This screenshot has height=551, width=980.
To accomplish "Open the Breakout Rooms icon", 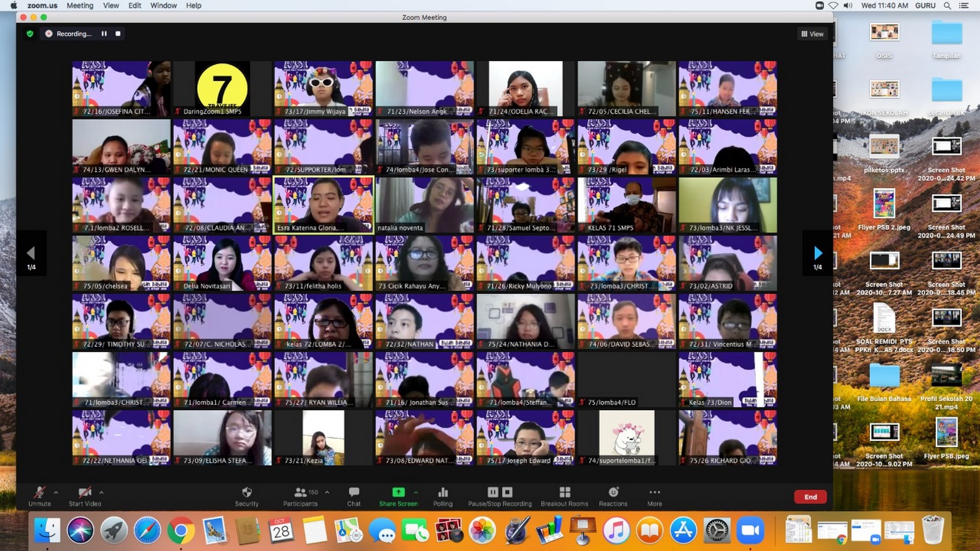I will tap(565, 492).
